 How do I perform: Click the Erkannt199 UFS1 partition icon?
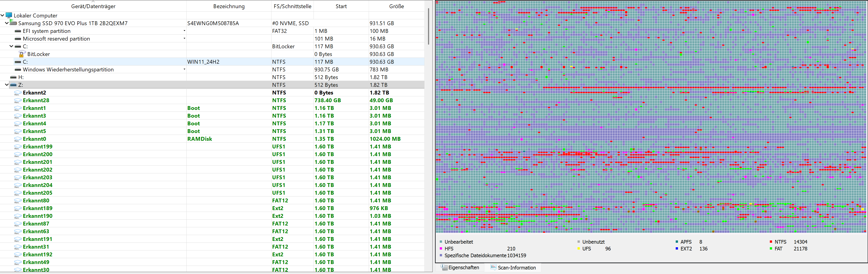pos(18,147)
